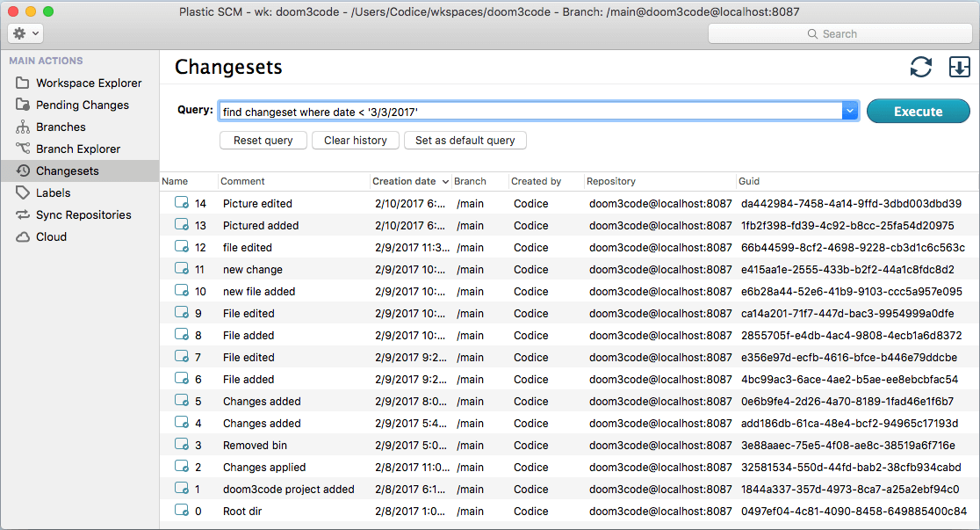The image size is (980, 530).
Task: Click changeset 14 icon
Action: 181,202
